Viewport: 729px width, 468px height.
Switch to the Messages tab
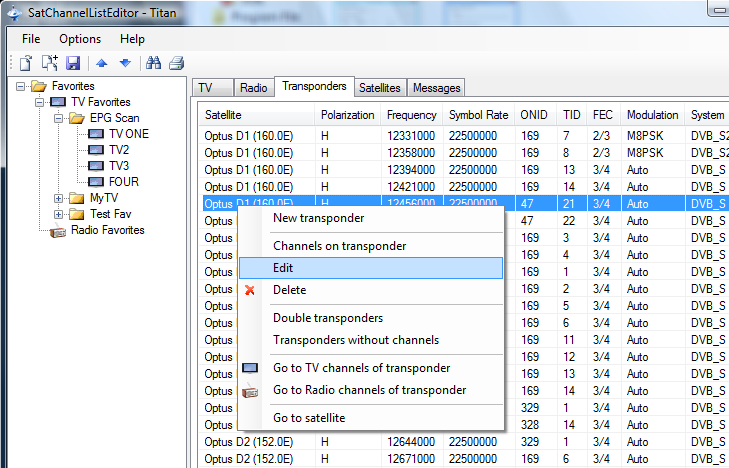click(x=436, y=88)
